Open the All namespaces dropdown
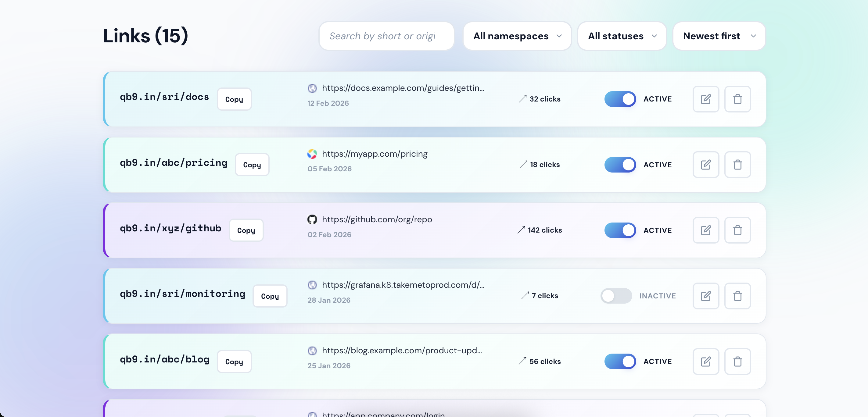The image size is (868, 417). pyautogui.click(x=517, y=36)
